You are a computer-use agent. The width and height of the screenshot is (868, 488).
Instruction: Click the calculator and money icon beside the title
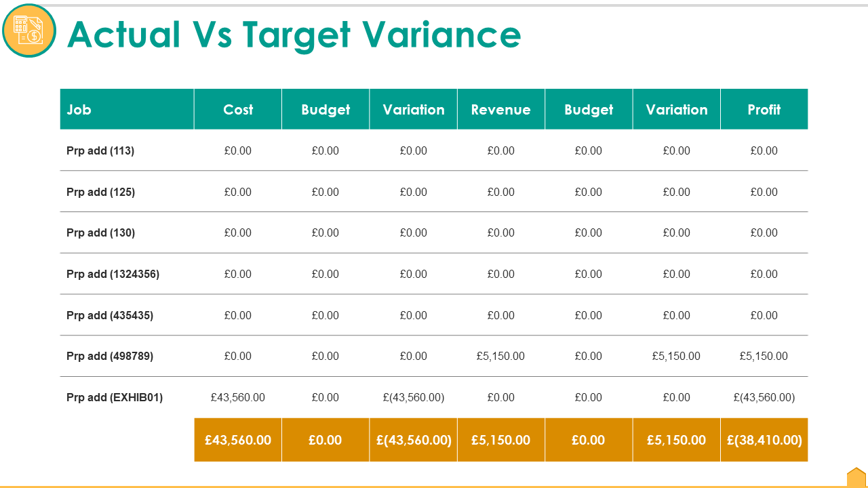tap(29, 30)
